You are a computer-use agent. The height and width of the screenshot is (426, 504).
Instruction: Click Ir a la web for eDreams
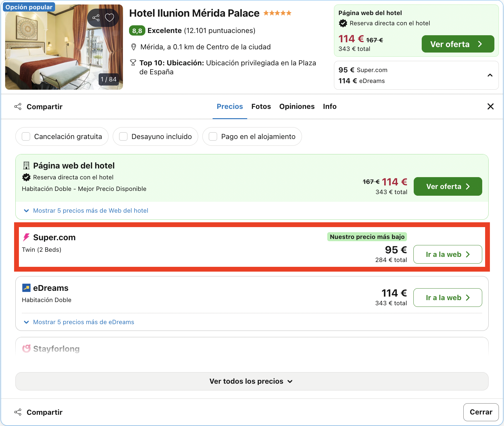pyautogui.click(x=448, y=298)
